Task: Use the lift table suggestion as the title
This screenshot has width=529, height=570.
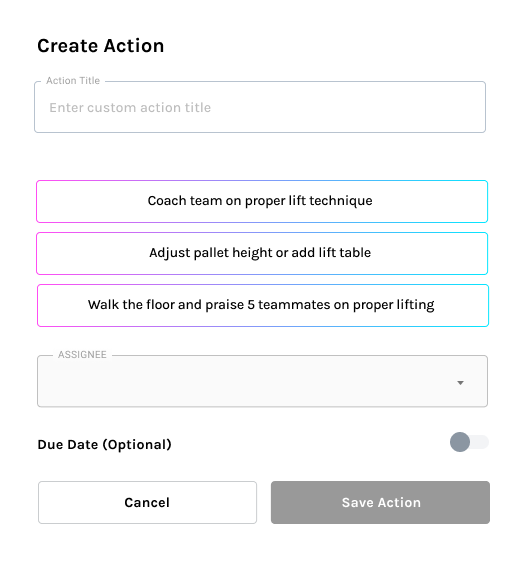Action: tap(262, 253)
